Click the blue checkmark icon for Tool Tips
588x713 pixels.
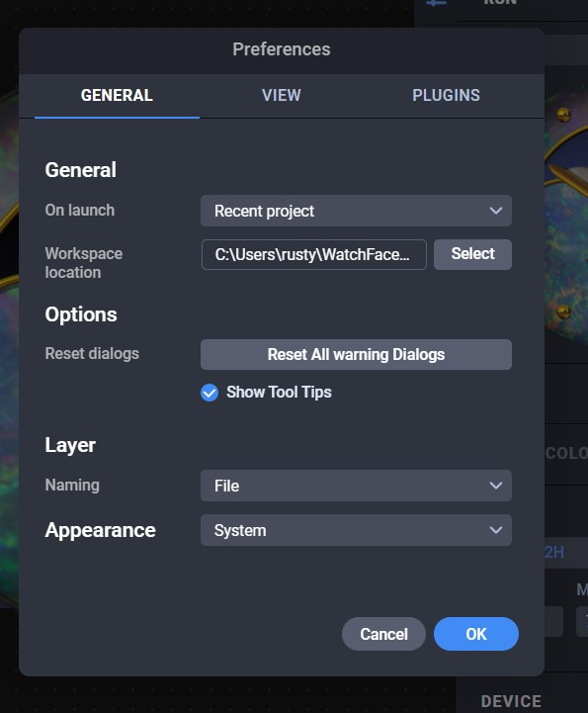pos(210,393)
